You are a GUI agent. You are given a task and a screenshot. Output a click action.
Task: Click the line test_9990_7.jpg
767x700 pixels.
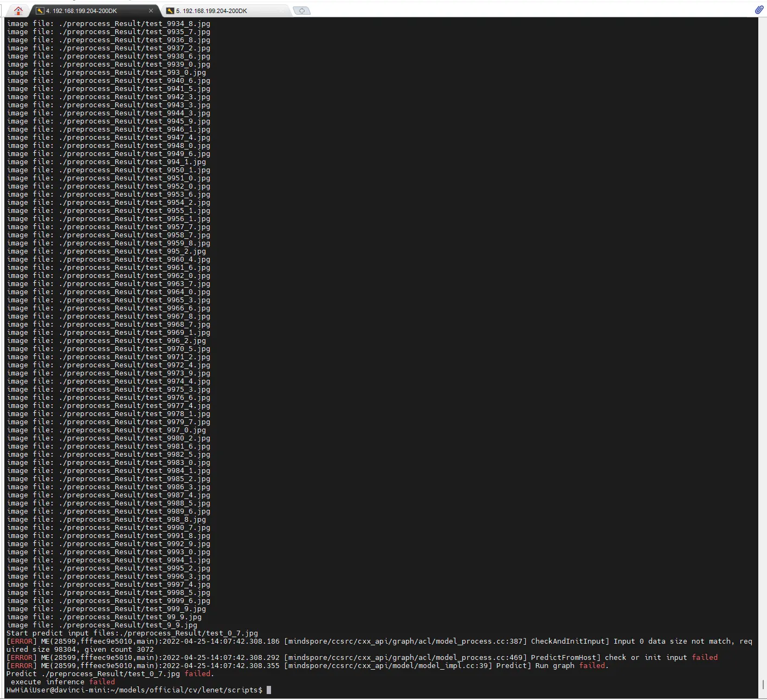point(108,527)
